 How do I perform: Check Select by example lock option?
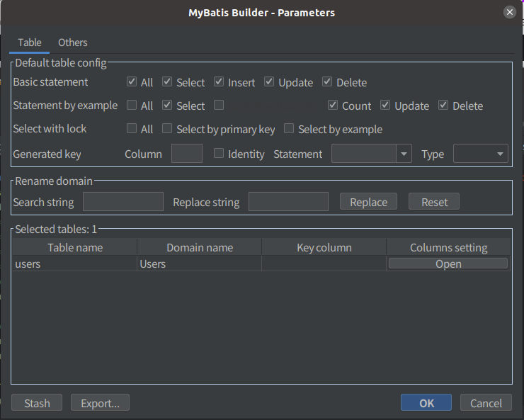pyautogui.click(x=289, y=129)
